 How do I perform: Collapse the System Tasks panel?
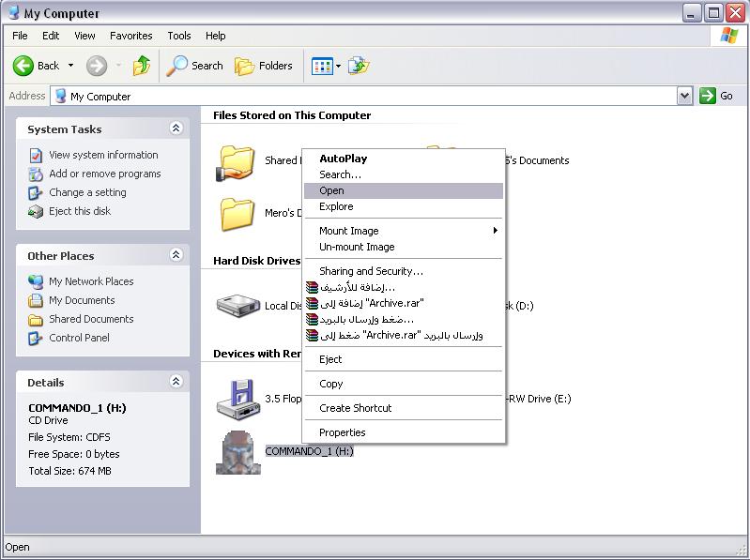coord(176,129)
